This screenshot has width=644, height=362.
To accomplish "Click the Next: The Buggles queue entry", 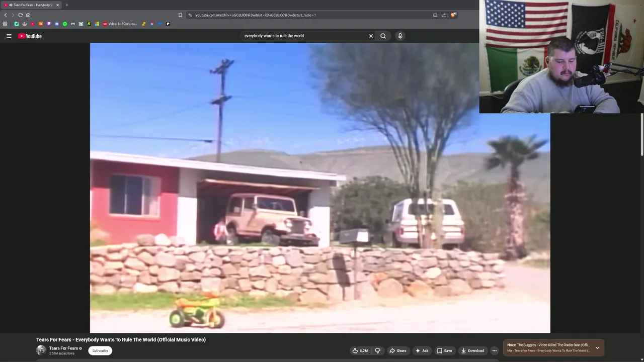I will pos(548,347).
